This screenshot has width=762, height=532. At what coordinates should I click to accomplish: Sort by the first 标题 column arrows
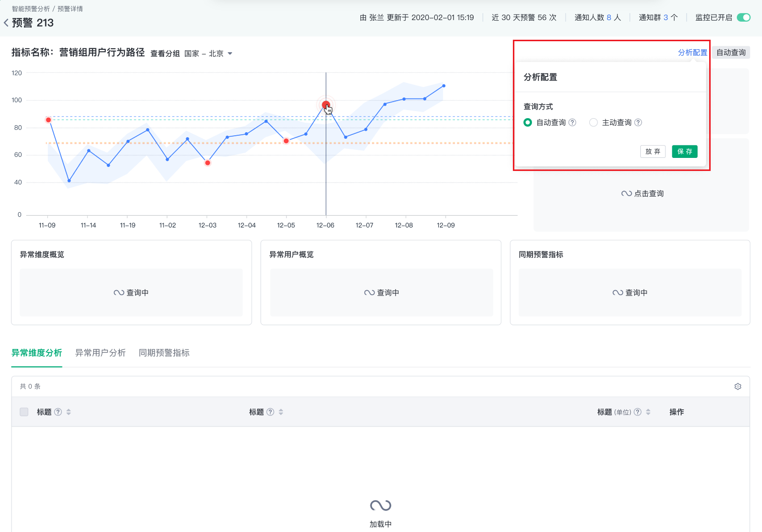click(68, 412)
